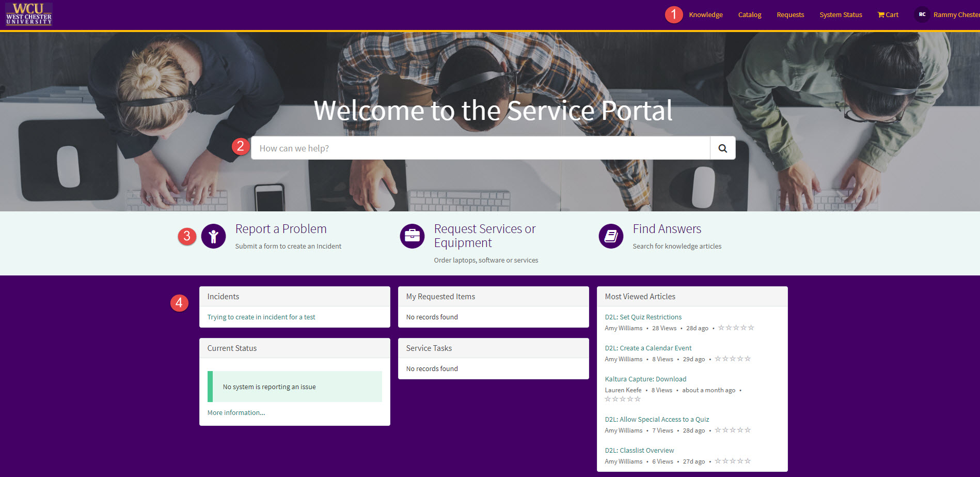Image resolution: width=980 pixels, height=477 pixels.
Task: Open the Knowledge menu item
Action: pos(705,14)
